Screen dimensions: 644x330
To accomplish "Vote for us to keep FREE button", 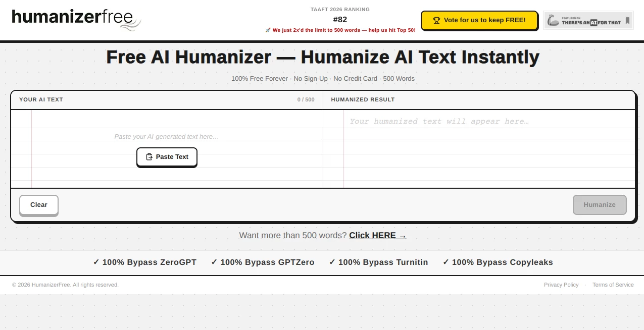I will point(479,20).
